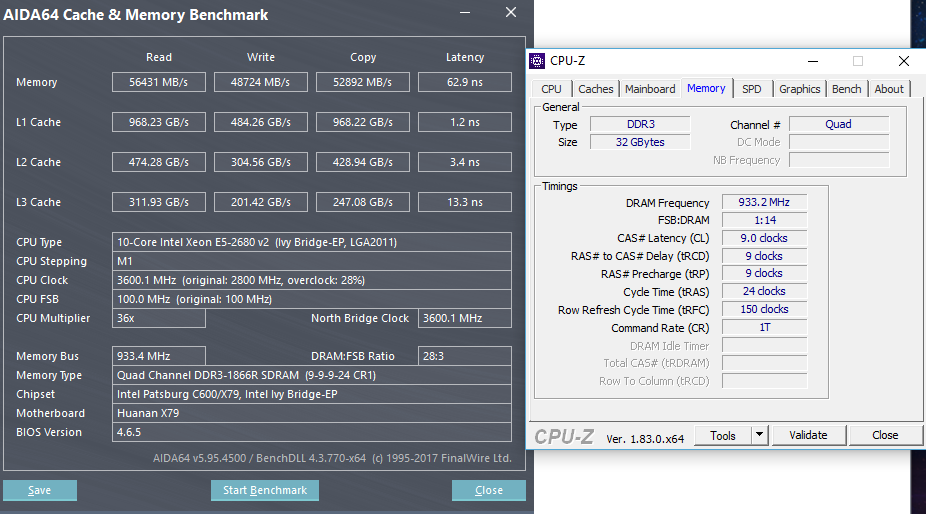Screen dimensions: 926x514
Task: Click the Command Rate value 1T
Action: pyautogui.click(x=764, y=327)
